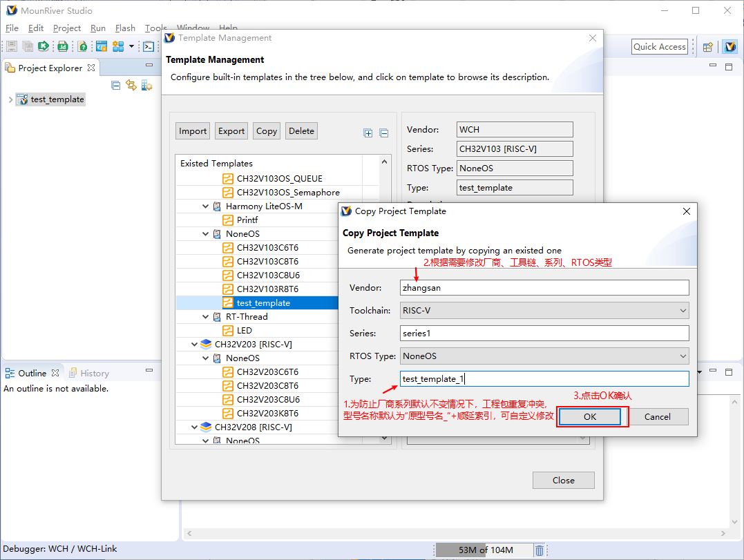Click template list scrollbar up arrow
The width and height of the screenshot is (744, 560).
tap(384, 162)
